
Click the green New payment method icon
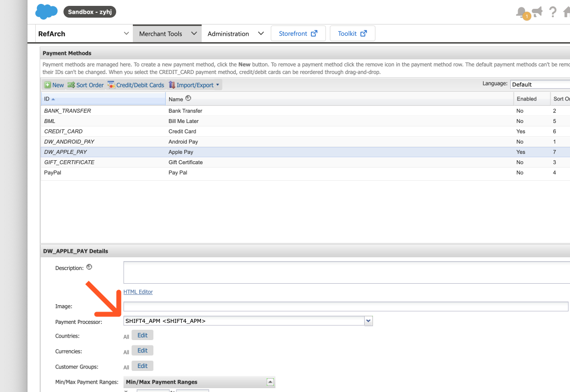(x=48, y=85)
